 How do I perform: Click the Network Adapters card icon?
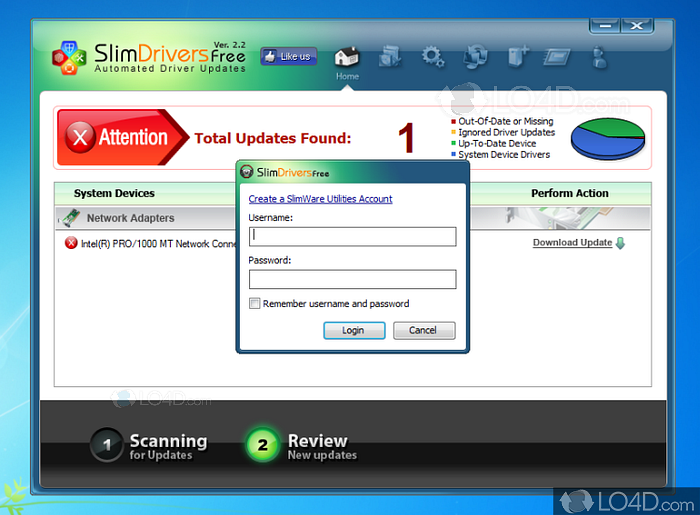click(x=71, y=218)
